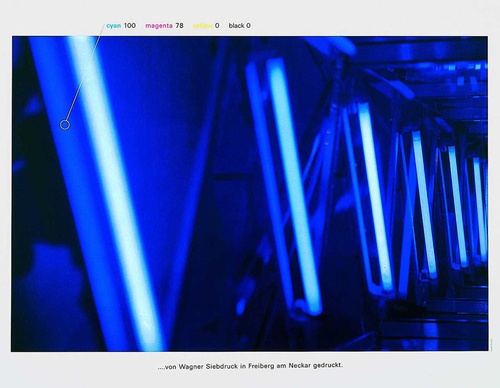Select the black color label
The height and width of the screenshot is (388, 500).
tap(237, 26)
